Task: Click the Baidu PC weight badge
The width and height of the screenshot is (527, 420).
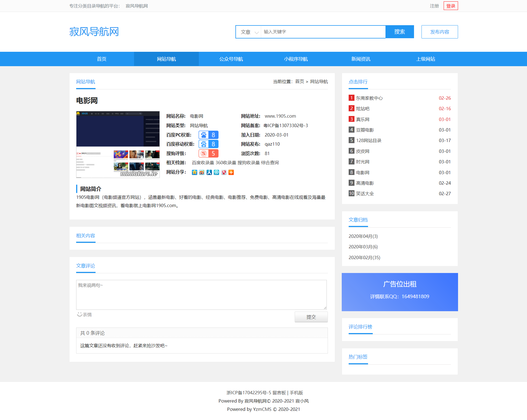Action: click(209, 135)
